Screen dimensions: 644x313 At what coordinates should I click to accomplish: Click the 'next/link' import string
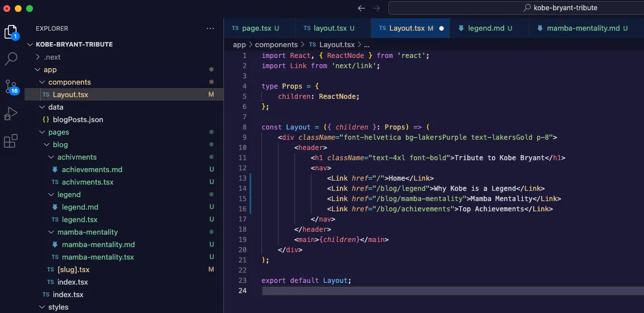(x=354, y=66)
